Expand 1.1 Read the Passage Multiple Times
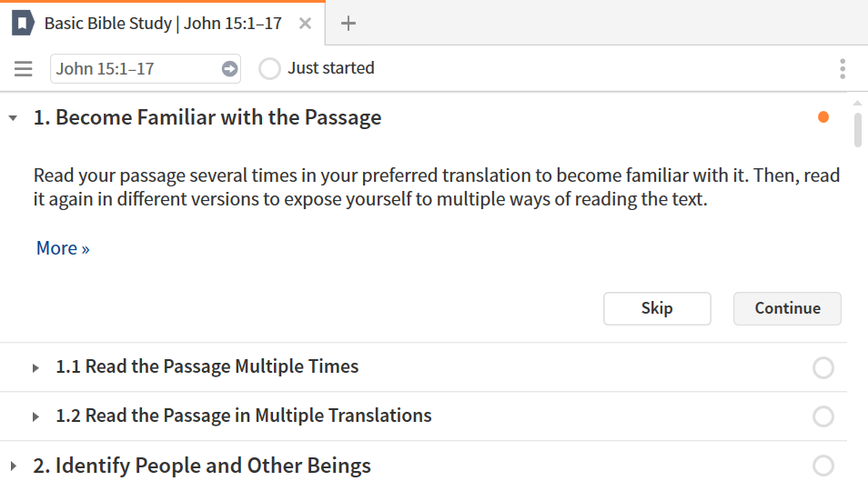868x491 pixels. point(35,367)
